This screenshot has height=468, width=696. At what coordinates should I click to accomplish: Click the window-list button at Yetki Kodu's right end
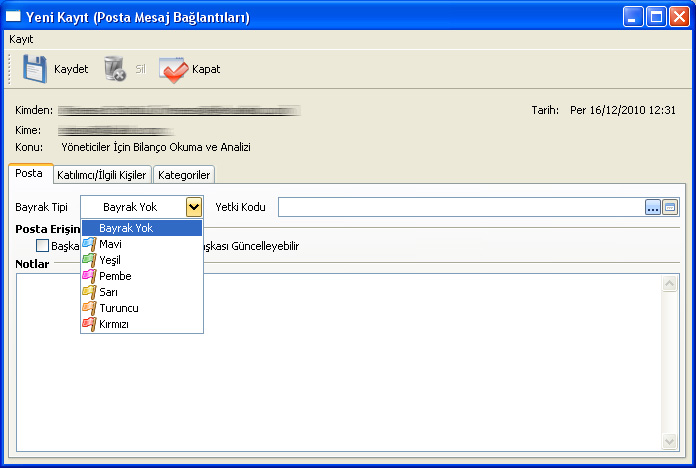point(670,207)
